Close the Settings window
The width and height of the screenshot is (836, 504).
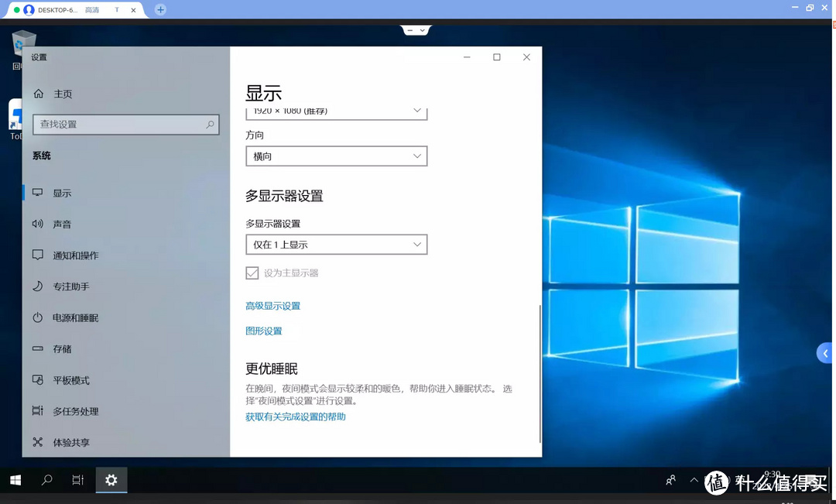526,57
